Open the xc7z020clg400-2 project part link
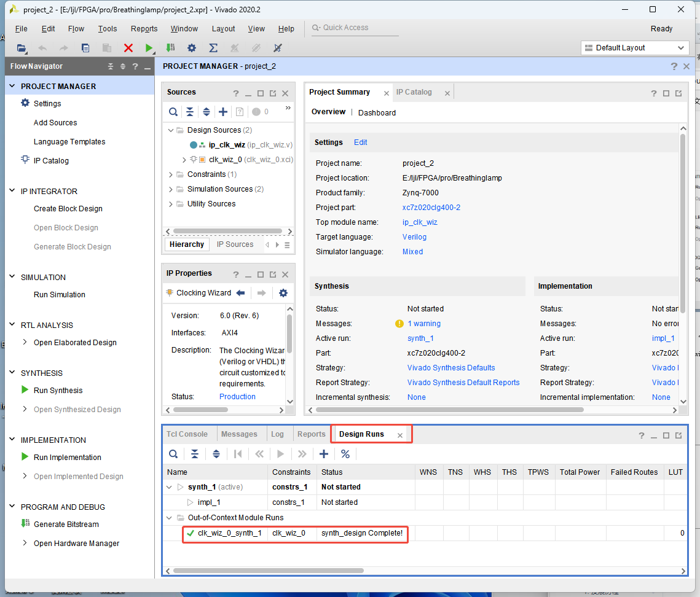The height and width of the screenshot is (597, 700). 431,208
